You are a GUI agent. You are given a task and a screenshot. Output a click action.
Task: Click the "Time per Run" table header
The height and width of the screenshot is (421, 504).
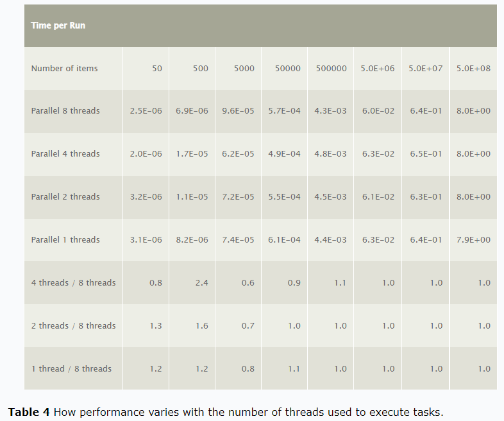tap(58, 26)
